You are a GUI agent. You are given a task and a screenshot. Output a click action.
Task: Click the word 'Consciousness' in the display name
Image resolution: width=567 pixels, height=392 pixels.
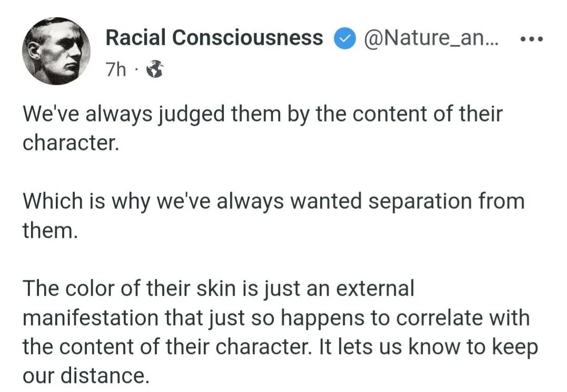[247, 38]
